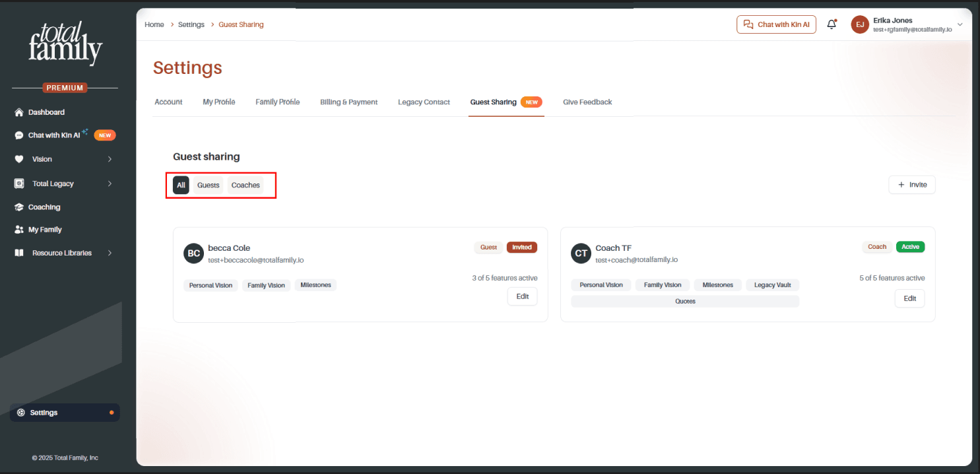Open the Family Profile tab

pyautogui.click(x=278, y=102)
